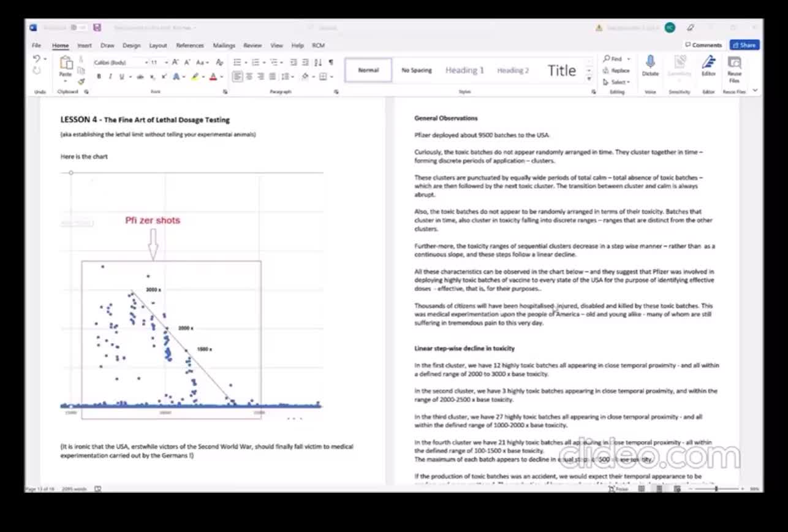The height and width of the screenshot is (532, 788).
Task: Open the Paragraph settings dialog launcher
Action: (x=336, y=92)
